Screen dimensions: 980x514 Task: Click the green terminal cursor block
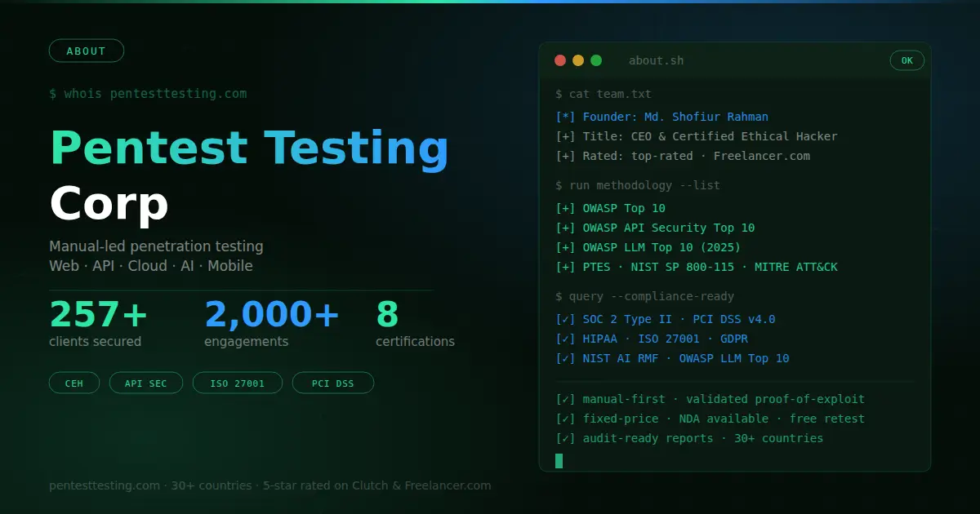(559, 461)
